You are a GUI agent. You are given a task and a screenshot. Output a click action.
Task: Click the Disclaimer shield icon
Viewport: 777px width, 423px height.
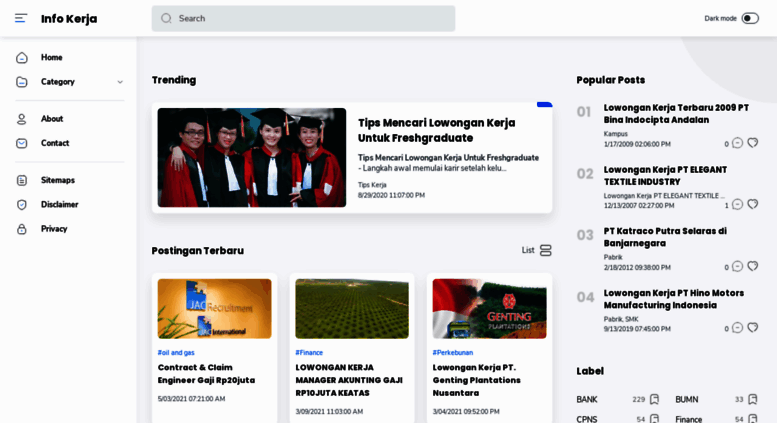point(22,205)
